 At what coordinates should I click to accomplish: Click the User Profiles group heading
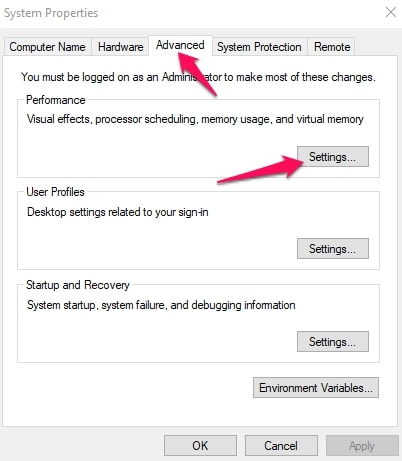tap(55, 192)
